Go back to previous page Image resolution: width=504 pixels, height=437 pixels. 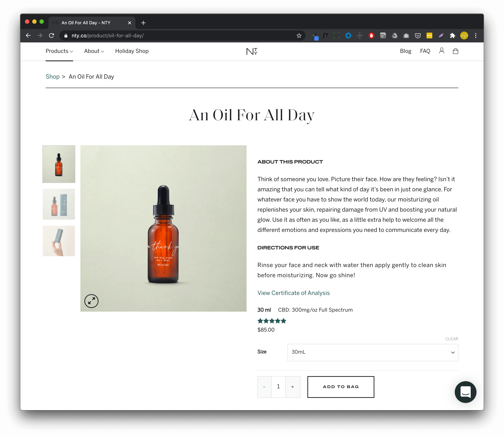(x=28, y=36)
